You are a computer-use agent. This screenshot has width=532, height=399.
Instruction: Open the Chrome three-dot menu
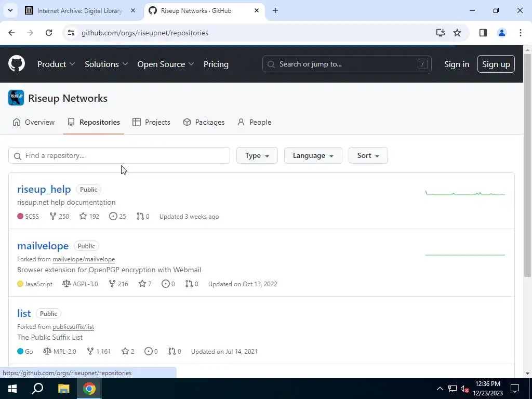point(521,33)
